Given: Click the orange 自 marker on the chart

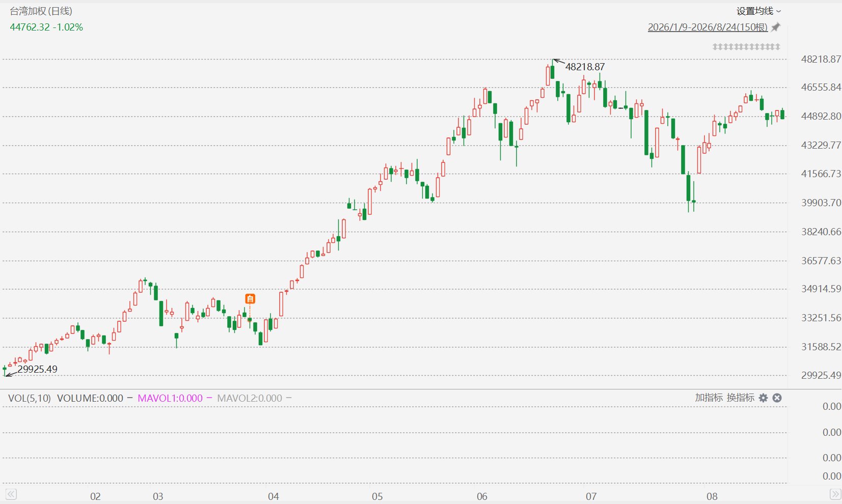Looking at the screenshot, I should pyautogui.click(x=250, y=299).
